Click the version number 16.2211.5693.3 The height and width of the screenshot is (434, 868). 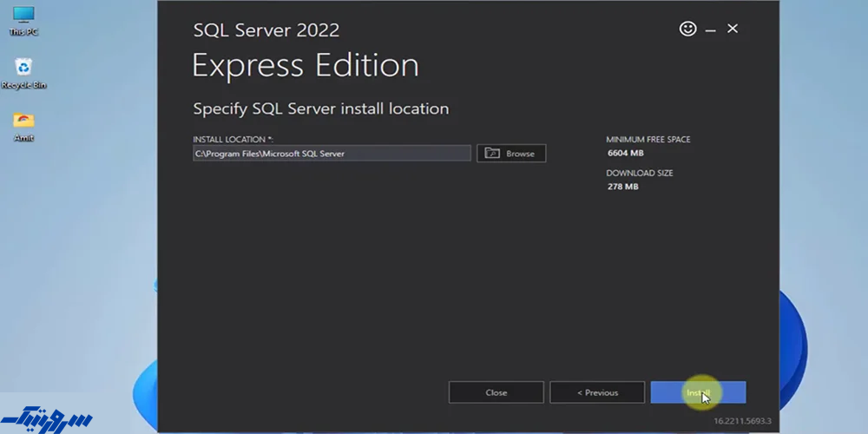click(x=742, y=421)
